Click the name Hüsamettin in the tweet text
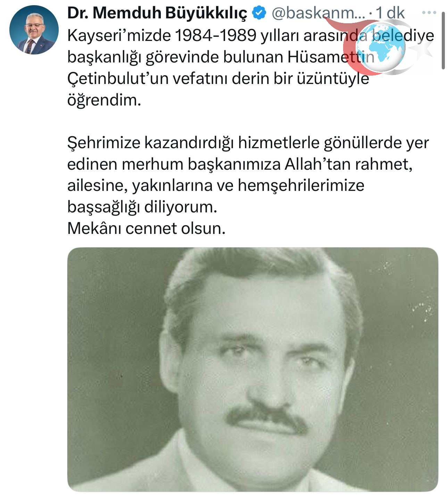 [x=331, y=57]
